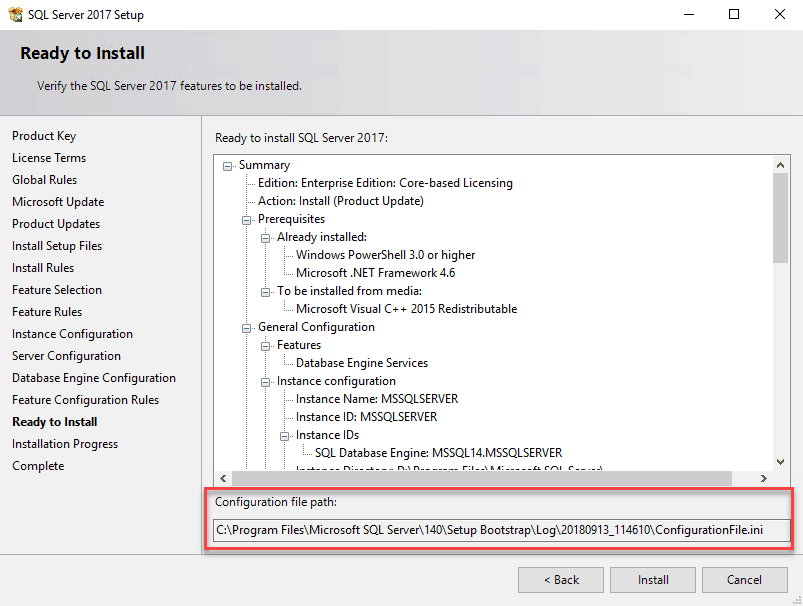Click the Install button
803x606 pixels.
click(x=653, y=580)
